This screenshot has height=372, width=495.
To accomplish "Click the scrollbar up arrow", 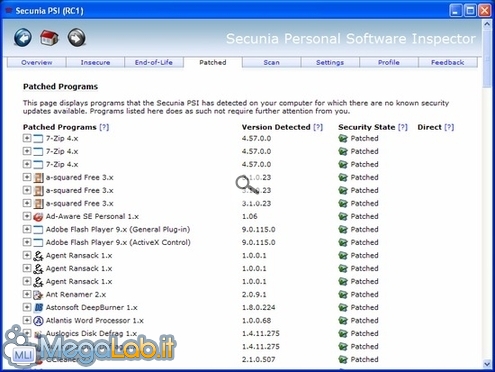I will click(487, 24).
